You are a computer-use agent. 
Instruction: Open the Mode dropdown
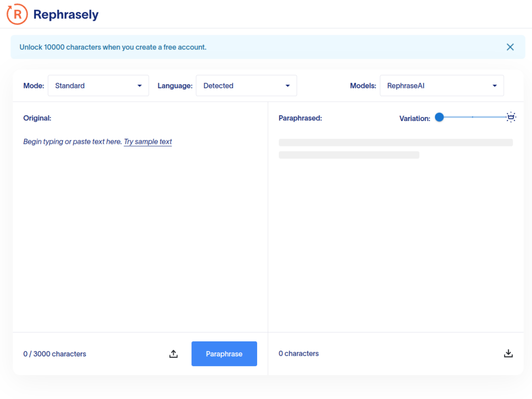pos(98,86)
